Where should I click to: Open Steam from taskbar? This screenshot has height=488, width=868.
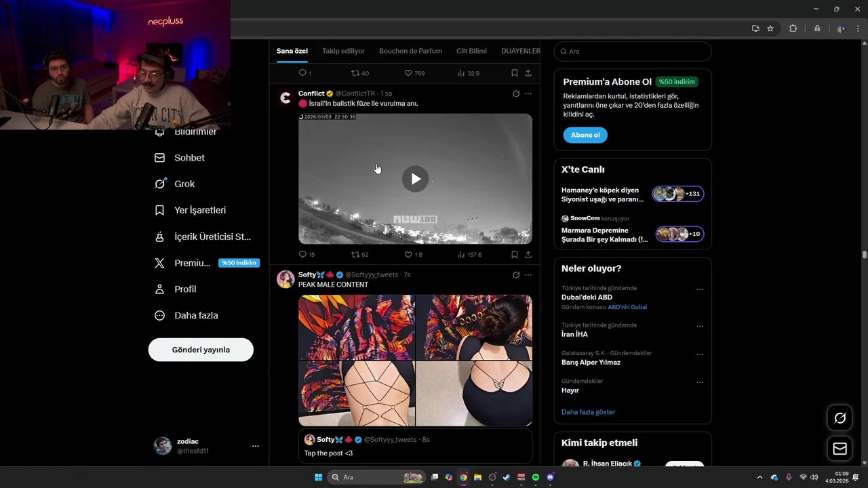[x=507, y=477]
